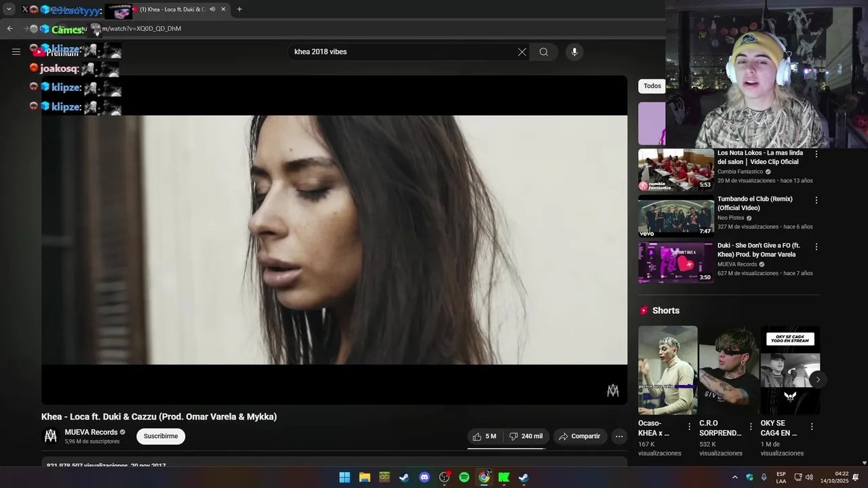Open the Windows Start menu
This screenshot has height=488, width=868.
[344, 477]
